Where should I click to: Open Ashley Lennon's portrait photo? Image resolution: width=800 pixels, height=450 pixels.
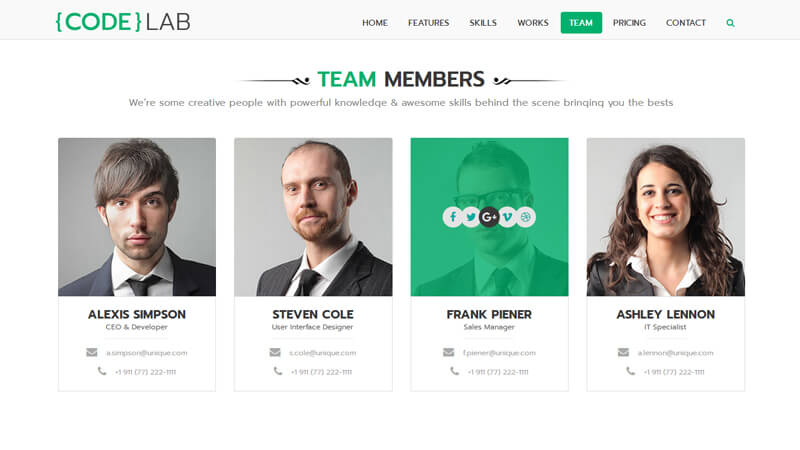(665, 217)
